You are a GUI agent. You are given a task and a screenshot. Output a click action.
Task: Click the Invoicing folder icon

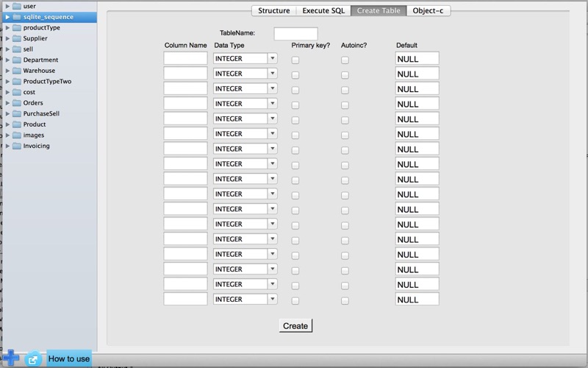16,146
